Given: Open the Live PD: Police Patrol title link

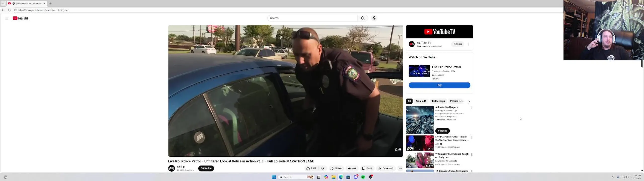Looking at the screenshot, I should click(x=446, y=67).
